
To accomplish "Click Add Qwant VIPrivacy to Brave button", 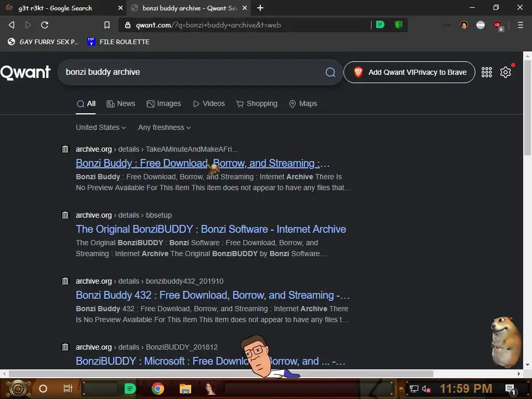I will pyautogui.click(x=409, y=72).
